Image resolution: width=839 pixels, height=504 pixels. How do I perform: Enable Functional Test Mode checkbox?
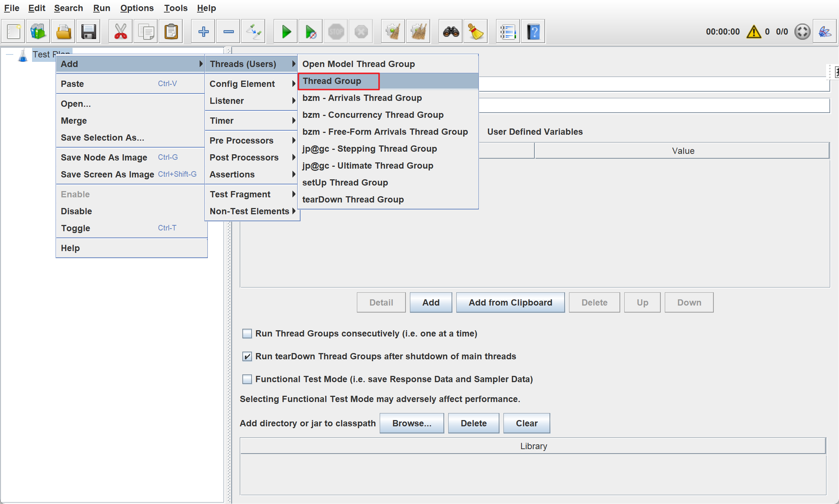tap(247, 379)
